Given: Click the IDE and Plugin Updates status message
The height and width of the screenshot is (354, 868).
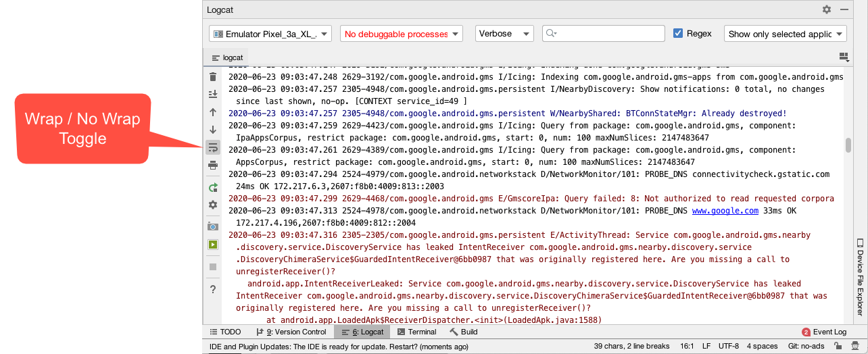Looking at the screenshot, I should coord(339,347).
